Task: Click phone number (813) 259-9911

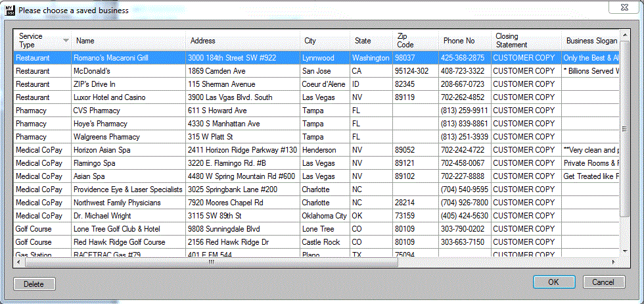Action: (x=465, y=111)
